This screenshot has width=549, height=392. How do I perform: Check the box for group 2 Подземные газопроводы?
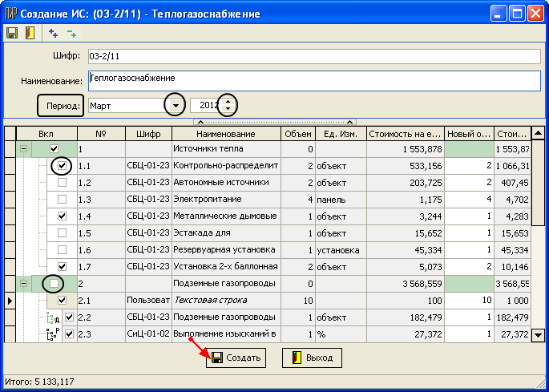coord(54,284)
